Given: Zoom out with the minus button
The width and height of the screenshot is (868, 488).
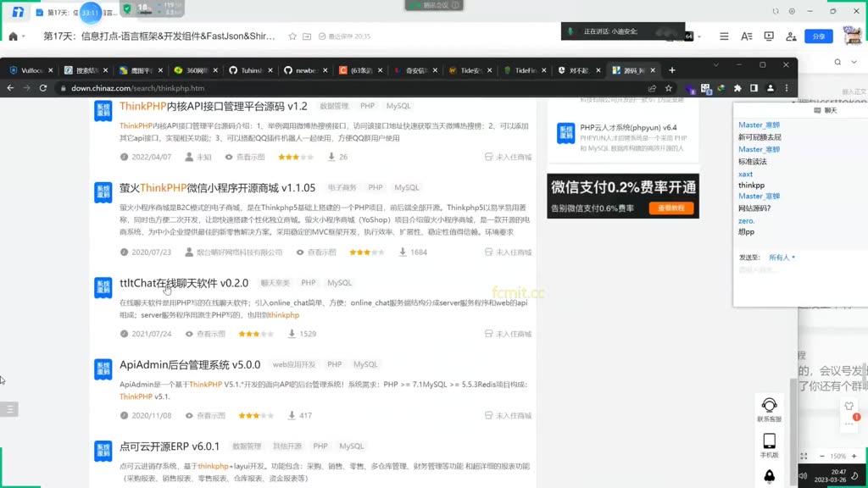Looking at the screenshot, I should point(822,457).
